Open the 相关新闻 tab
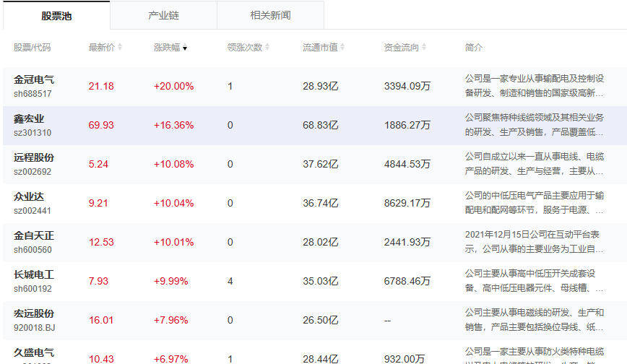This screenshot has height=364, width=627. click(270, 16)
